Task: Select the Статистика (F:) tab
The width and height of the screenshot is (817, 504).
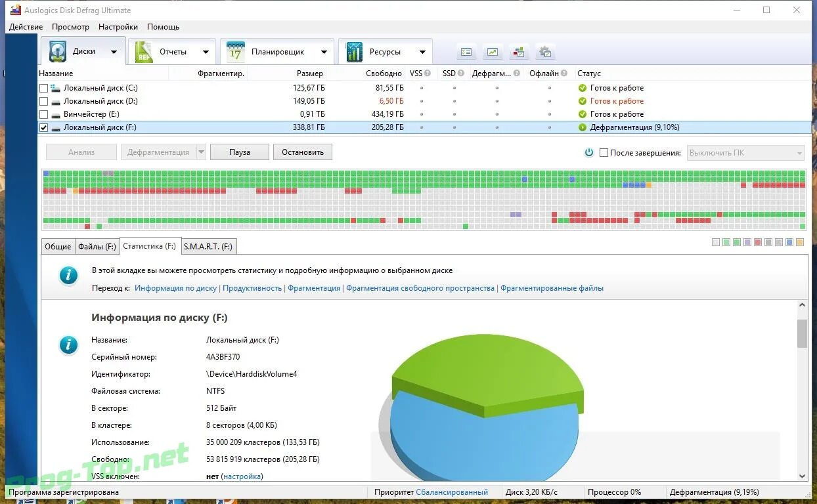Action: coord(150,246)
